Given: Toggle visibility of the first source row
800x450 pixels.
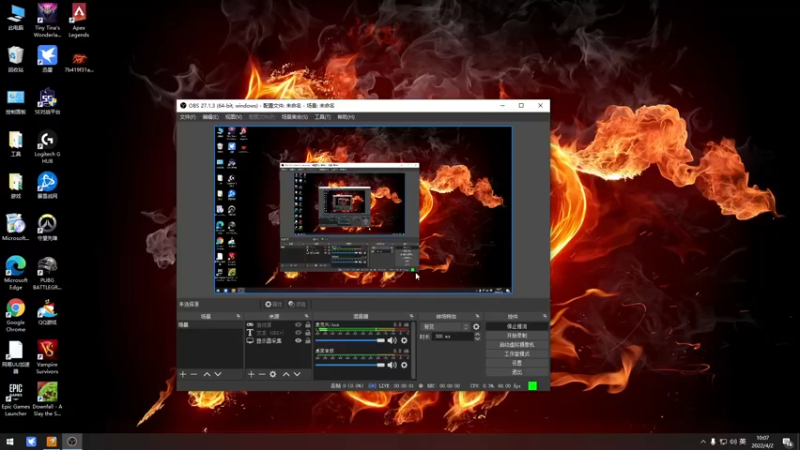Looking at the screenshot, I should 298,325.
